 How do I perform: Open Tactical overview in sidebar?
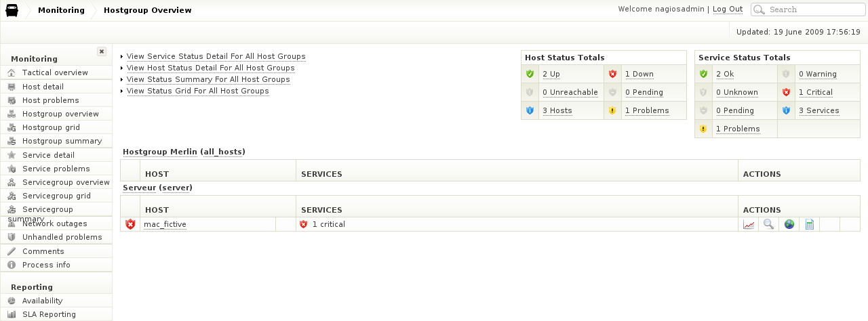tap(55, 72)
